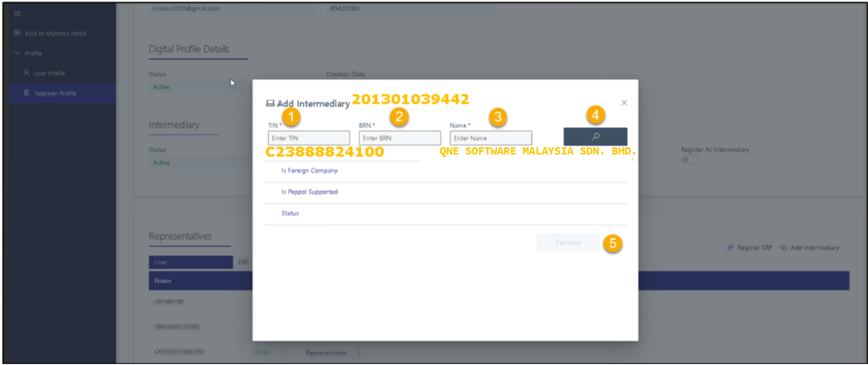Open the hamburger menu in the sidebar

click(17, 14)
